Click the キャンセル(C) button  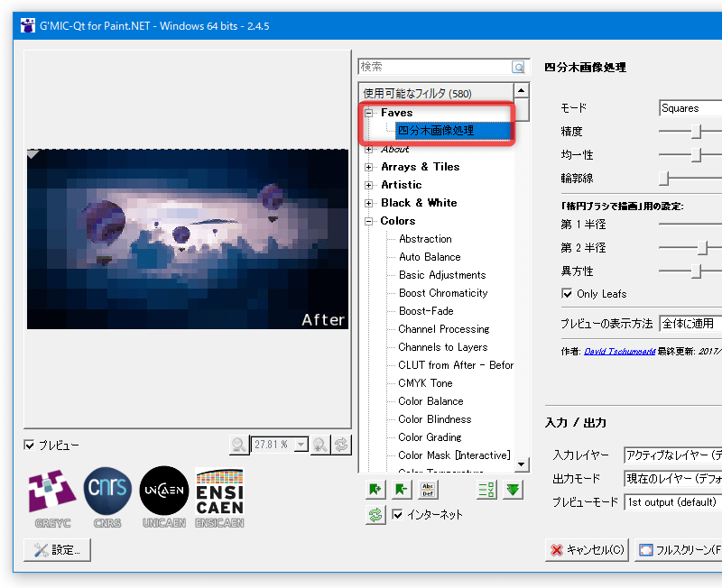pyautogui.click(x=587, y=550)
